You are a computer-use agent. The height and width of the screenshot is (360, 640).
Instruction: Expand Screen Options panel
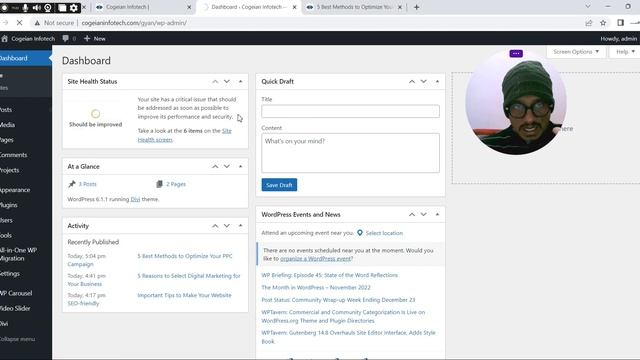576,52
